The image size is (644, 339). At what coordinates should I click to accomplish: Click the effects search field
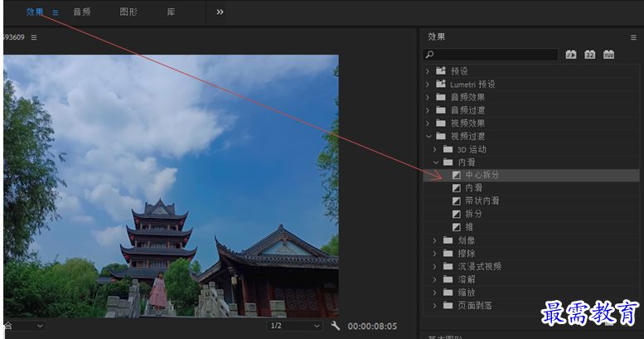pos(490,54)
